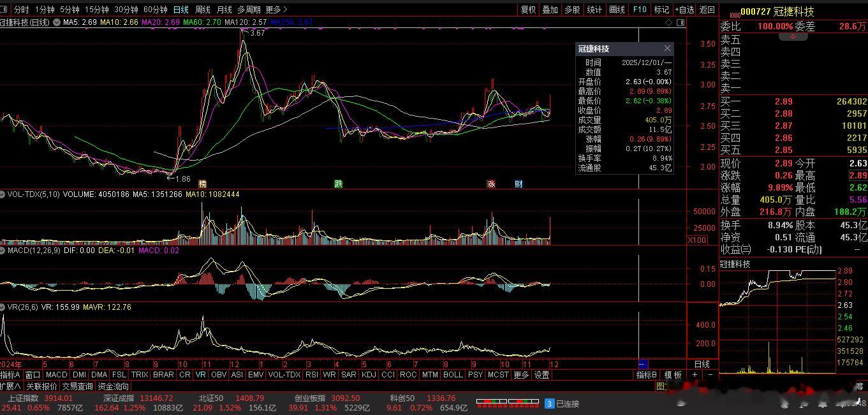Click the 日线 label beside the time axis
Screen dimensions: 868x415
(702, 364)
